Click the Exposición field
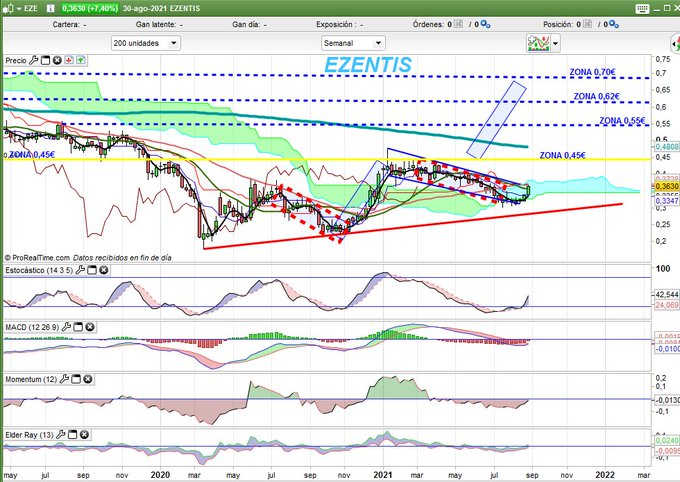680x482 pixels. point(340,25)
